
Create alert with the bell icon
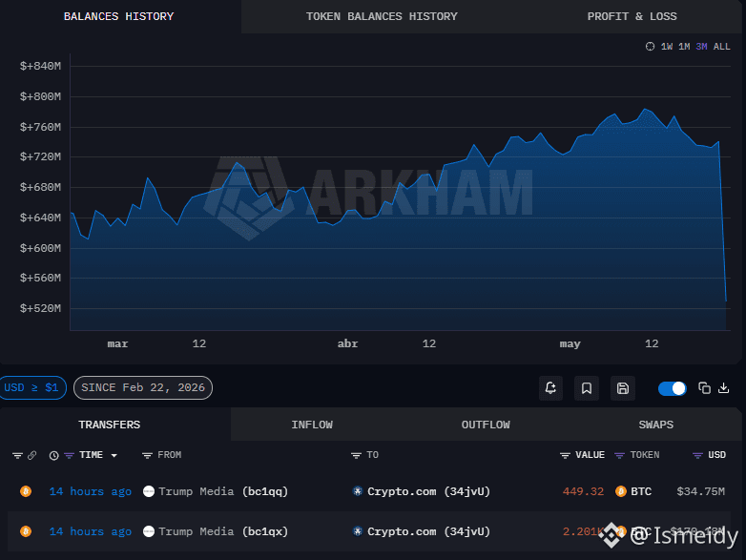[x=550, y=388]
